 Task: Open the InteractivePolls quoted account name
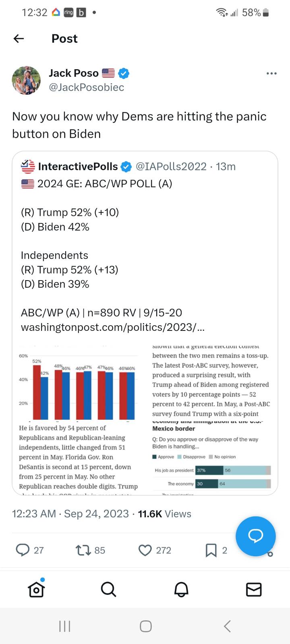click(x=78, y=166)
